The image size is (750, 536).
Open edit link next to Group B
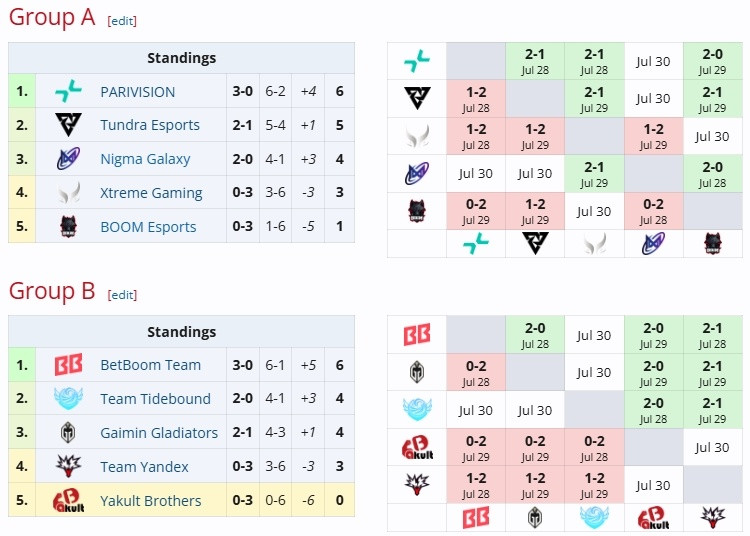(122, 295)
